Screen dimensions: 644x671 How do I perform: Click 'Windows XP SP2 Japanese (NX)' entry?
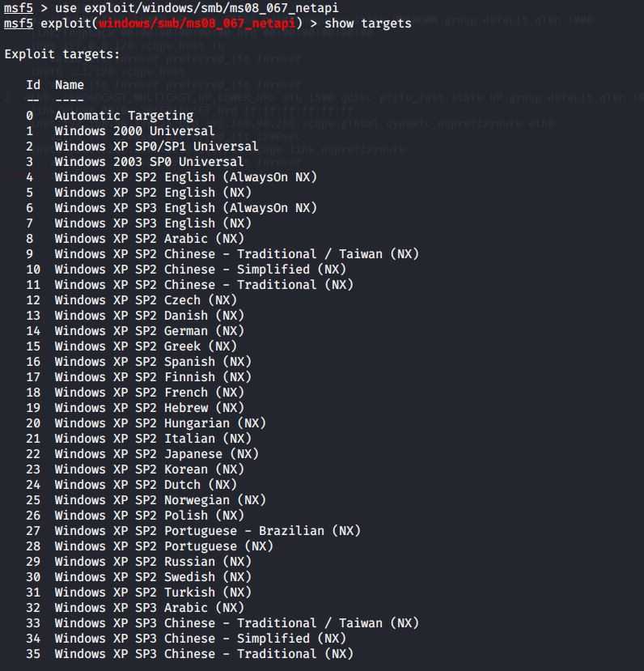pos(142,454)
